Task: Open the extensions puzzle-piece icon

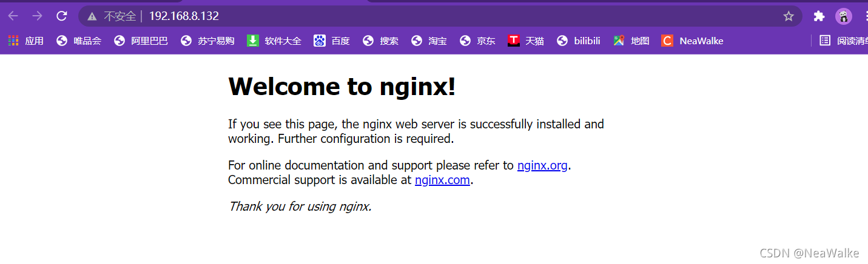Action: 819,16
